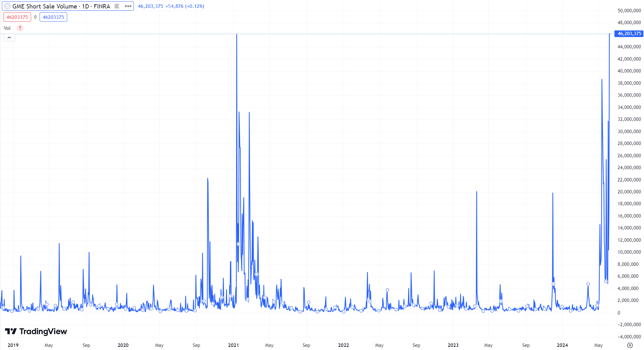Click the flag icon in the title box

click(x=117, y=6)
